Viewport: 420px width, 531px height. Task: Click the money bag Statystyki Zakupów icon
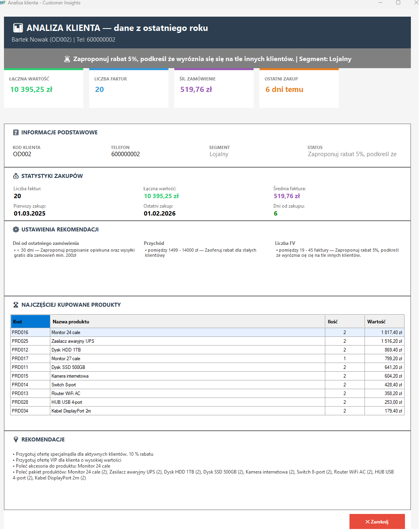(x=16, y=176)
